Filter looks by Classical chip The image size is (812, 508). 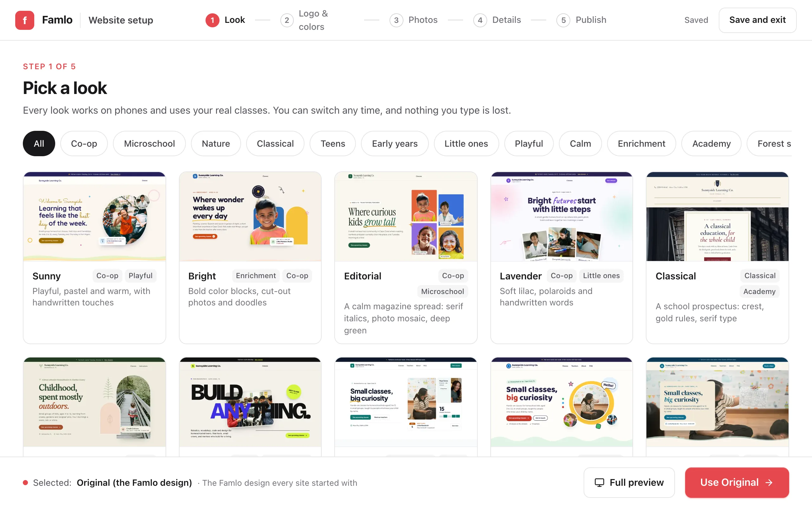tap(275, 144)
